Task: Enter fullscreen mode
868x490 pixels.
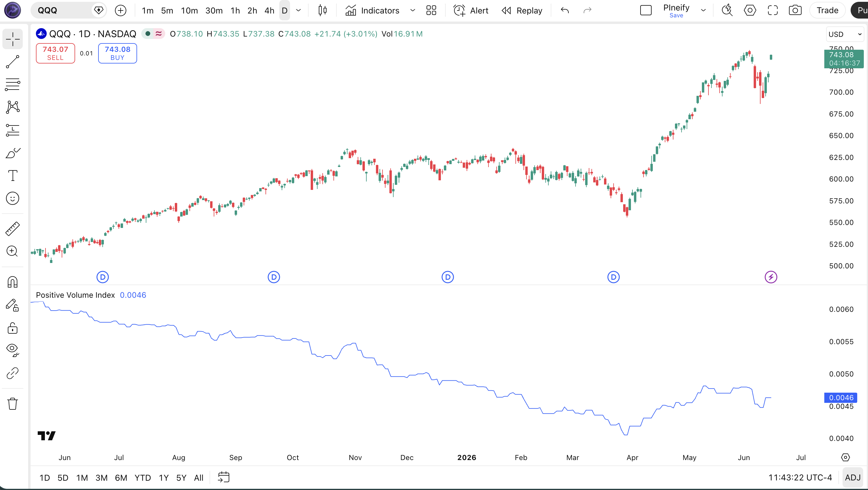Action: coord(773,10)
